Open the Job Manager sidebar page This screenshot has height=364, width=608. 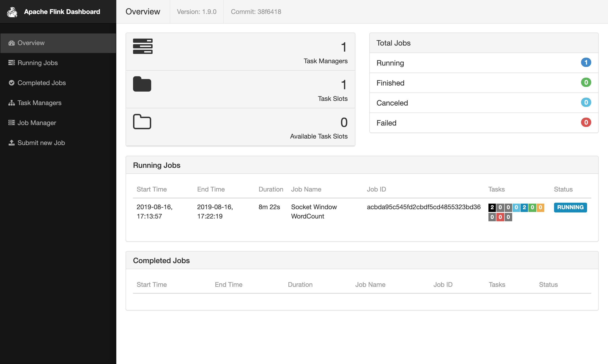point(58,123)
